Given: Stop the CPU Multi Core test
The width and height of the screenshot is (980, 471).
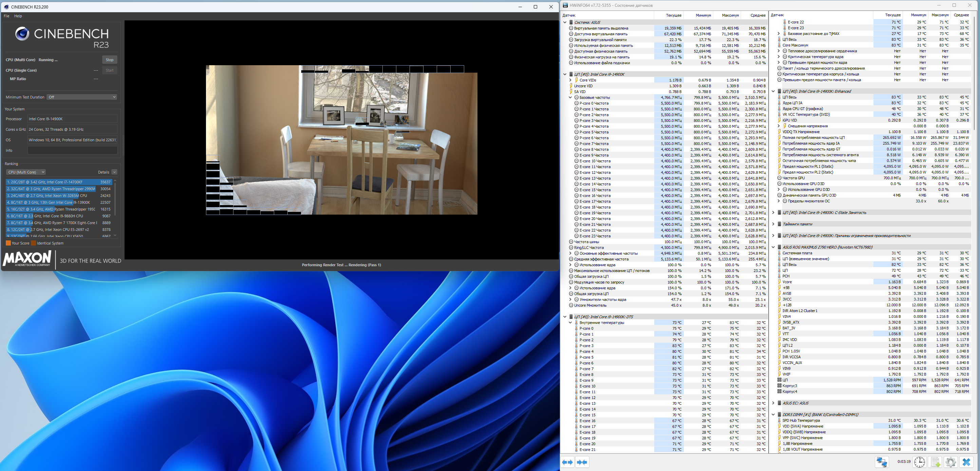Looking at the screenshot, I should (110, 60).
